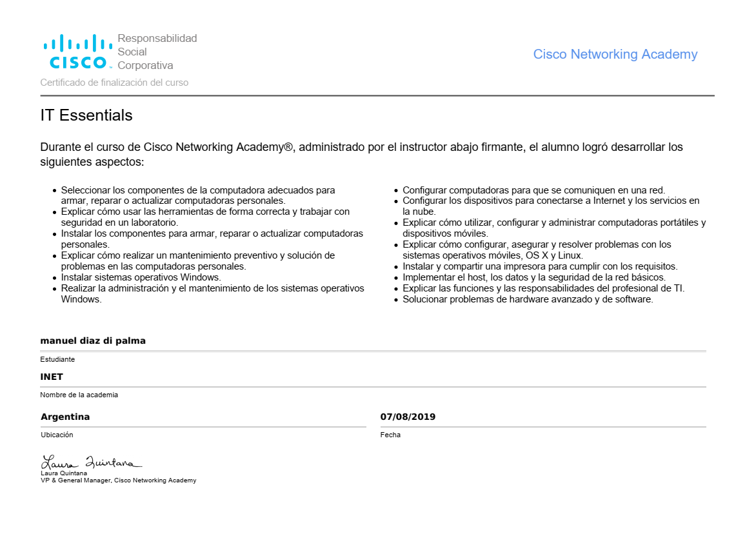This screenshot has height=534, width=756.
Task: Click the Certificado de finalización del curso subtitle
Action: pyautogui.click(x=114, y=83)
